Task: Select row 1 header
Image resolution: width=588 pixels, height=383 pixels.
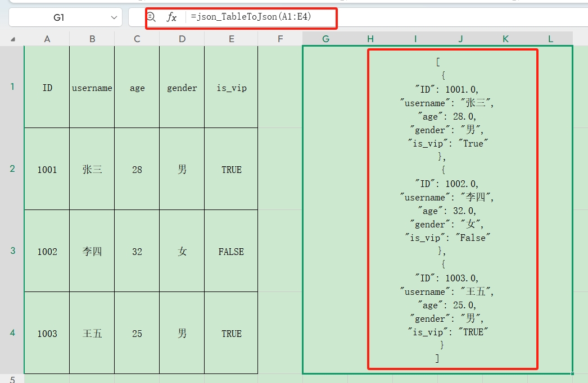Action: pos(12,87)
